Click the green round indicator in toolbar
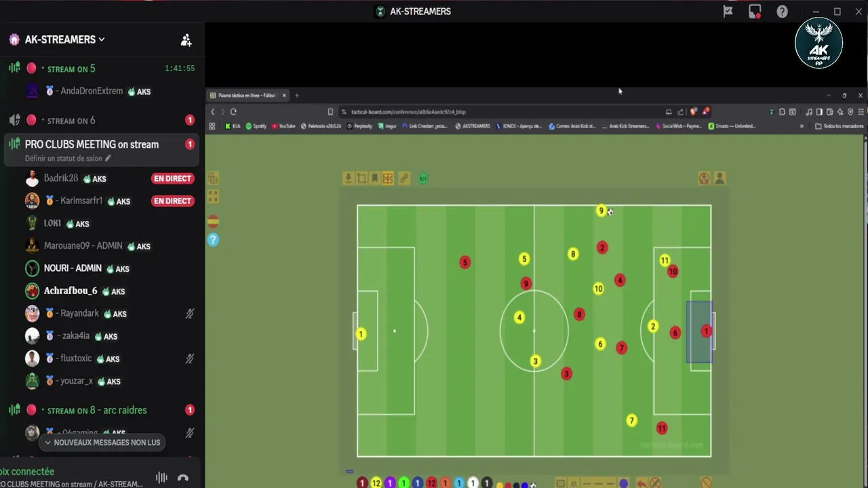The height and width of the screenshot is (488, 868). (423, 178)
